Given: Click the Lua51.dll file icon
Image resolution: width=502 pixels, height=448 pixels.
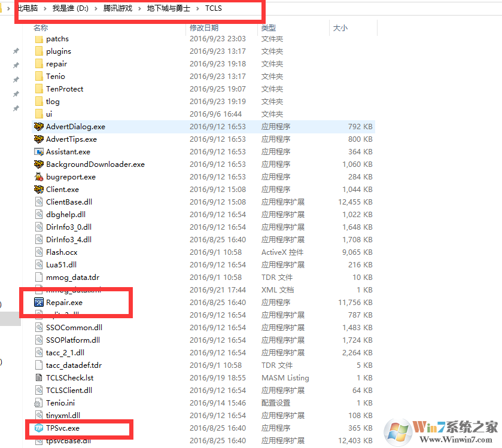Looking at the screenshot, I should (x=39, y=264).
